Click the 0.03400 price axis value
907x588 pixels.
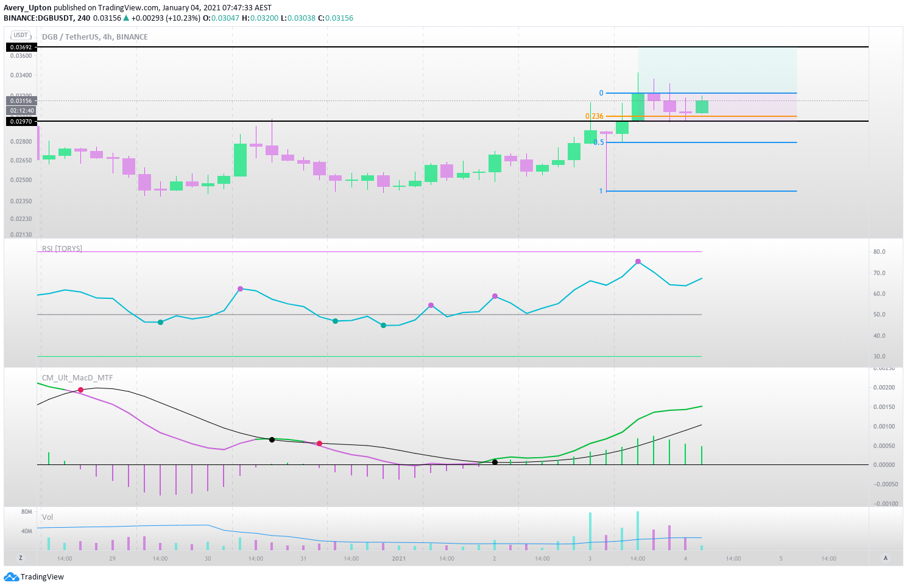21,75
